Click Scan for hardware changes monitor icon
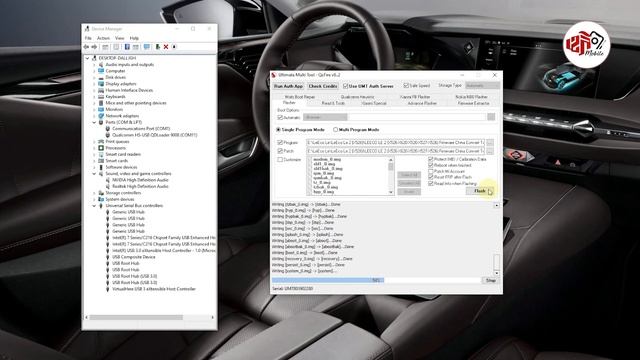This screenshot has width=640, height=360. [x=147, y=47]
